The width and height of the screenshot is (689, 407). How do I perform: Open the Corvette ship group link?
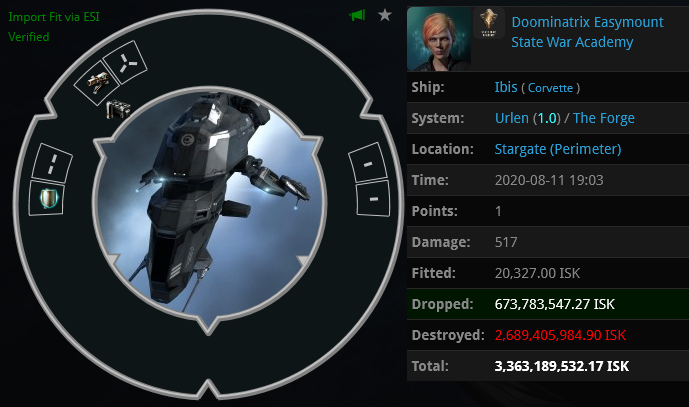(550, 88)
